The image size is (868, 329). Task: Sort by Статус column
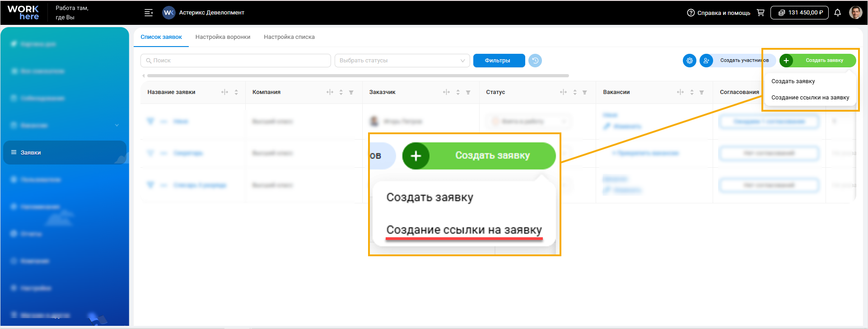(575, 92)
